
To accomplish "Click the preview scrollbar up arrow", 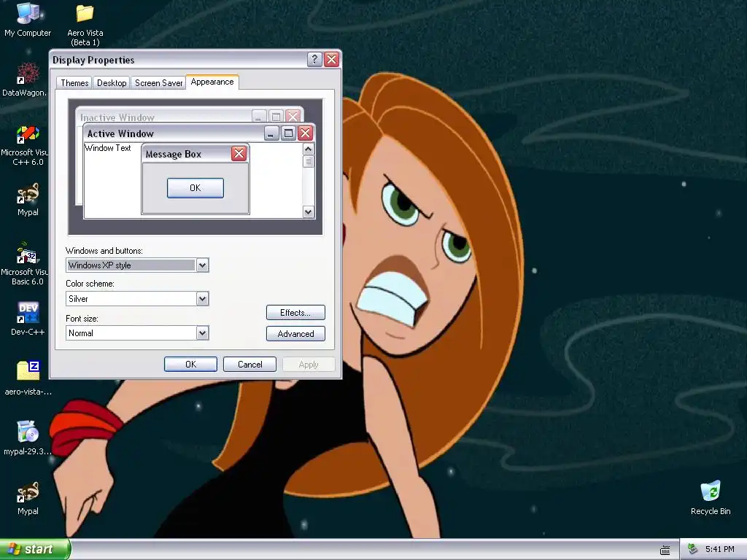I will (309, 149).
